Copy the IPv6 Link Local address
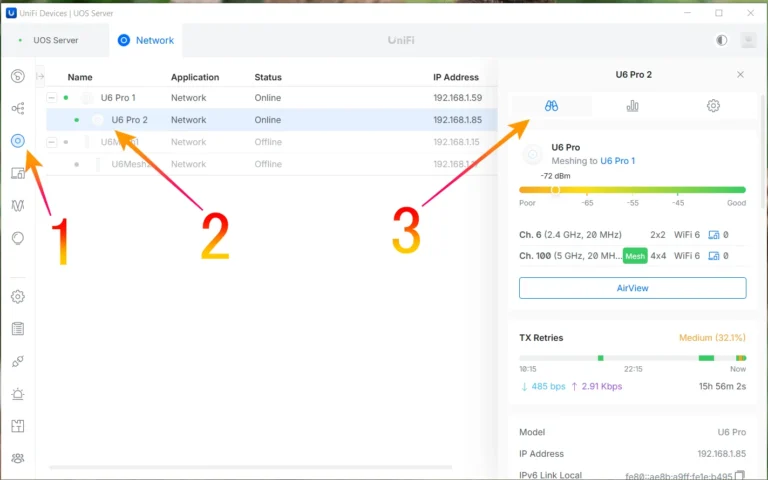The height and width of the screenshot is (480, 768). click(740, 475)
